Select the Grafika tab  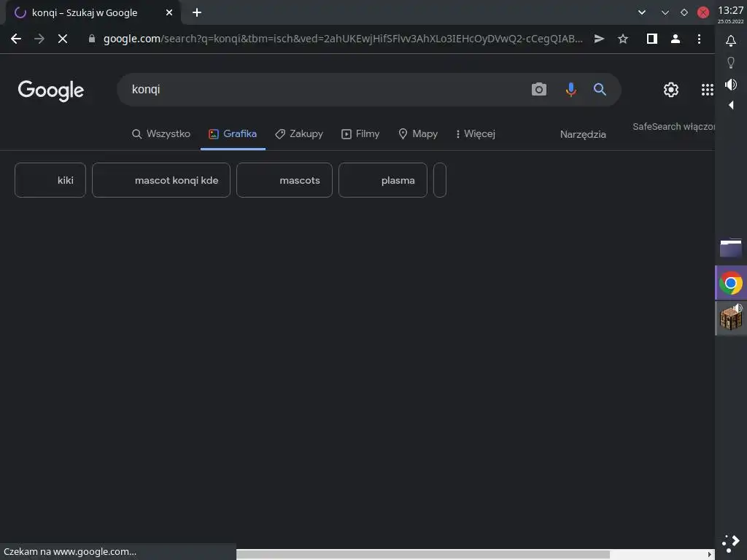(x=233, y=134)
